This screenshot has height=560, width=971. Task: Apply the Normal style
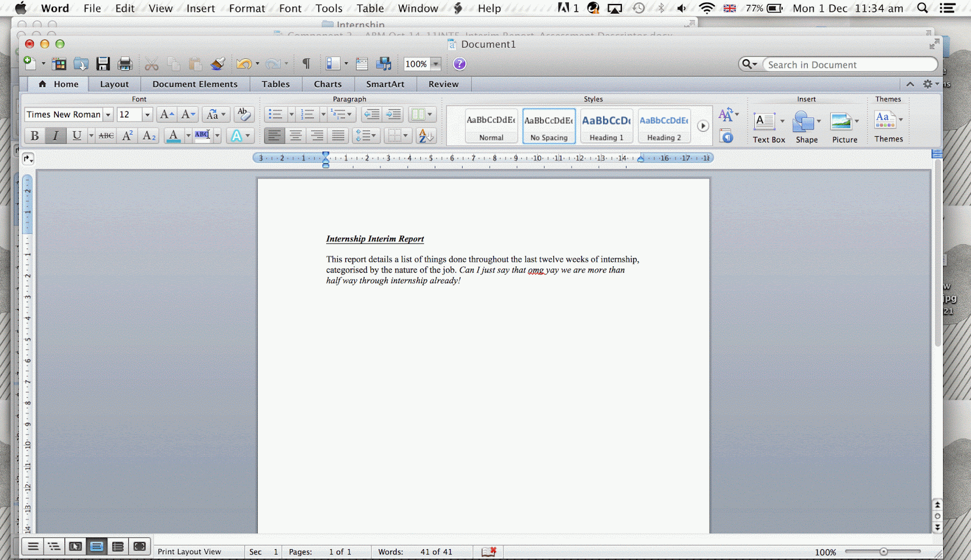pos(491,127)
